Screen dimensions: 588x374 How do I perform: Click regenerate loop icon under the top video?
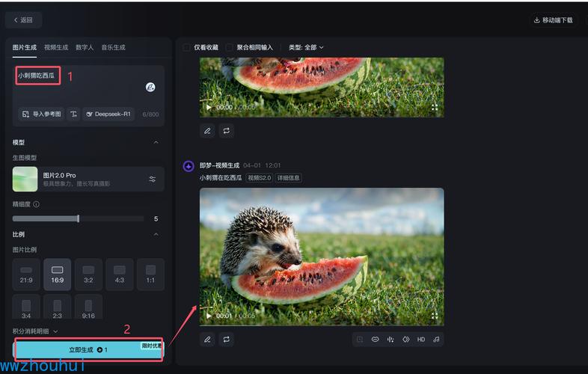227,131
